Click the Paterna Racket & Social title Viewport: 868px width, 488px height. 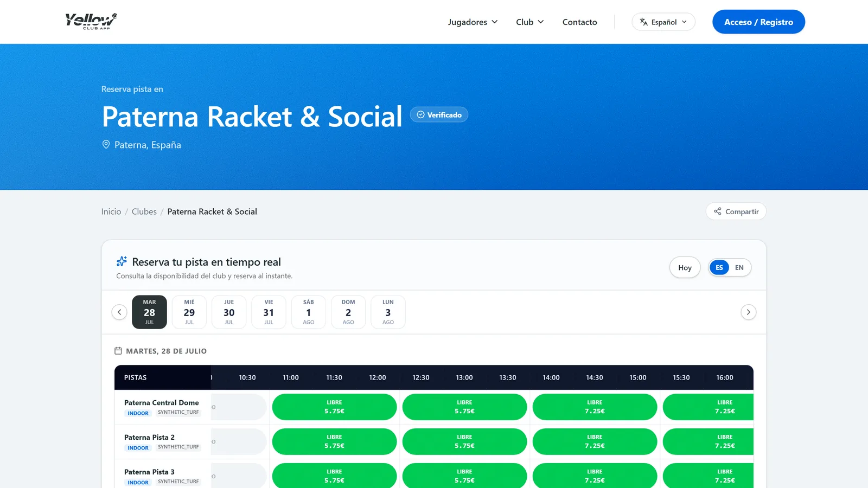coord(252,117)
